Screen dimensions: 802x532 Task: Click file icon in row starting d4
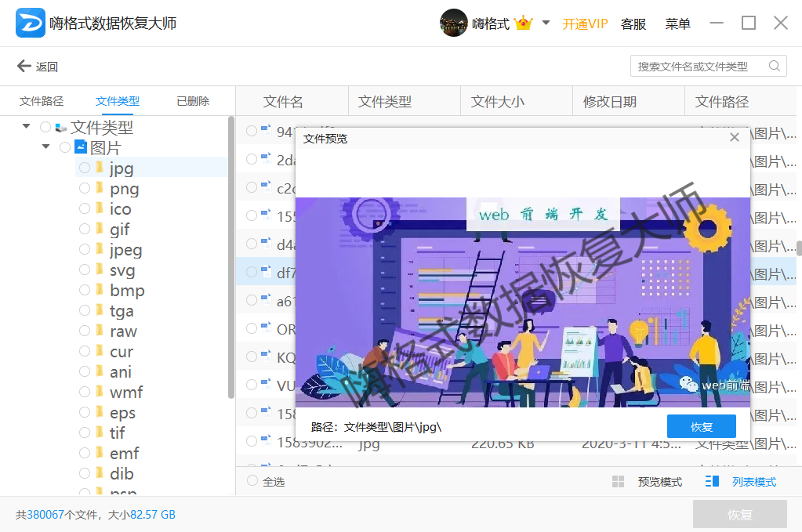[266, 243]
